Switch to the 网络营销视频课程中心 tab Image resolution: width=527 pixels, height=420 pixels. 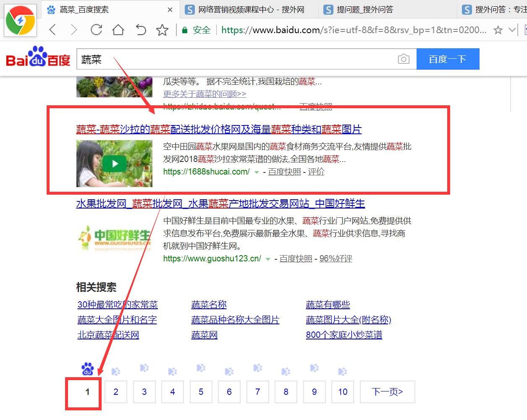pos(248,9)
